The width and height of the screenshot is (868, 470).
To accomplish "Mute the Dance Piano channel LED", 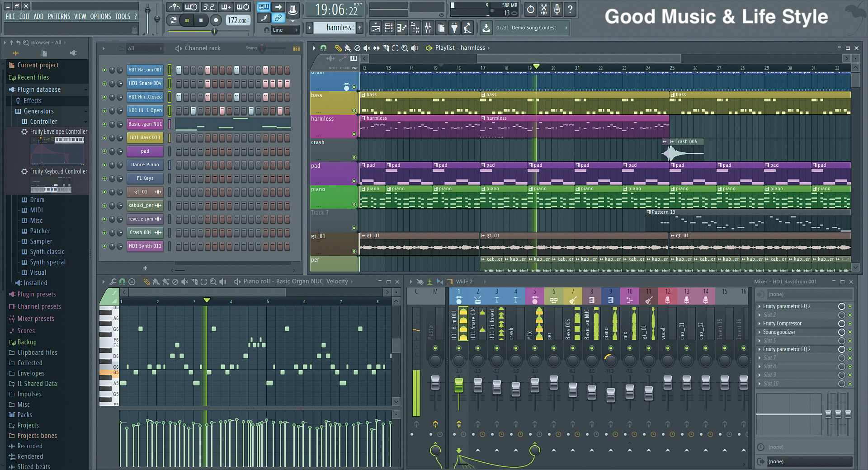I will [104, 165].
